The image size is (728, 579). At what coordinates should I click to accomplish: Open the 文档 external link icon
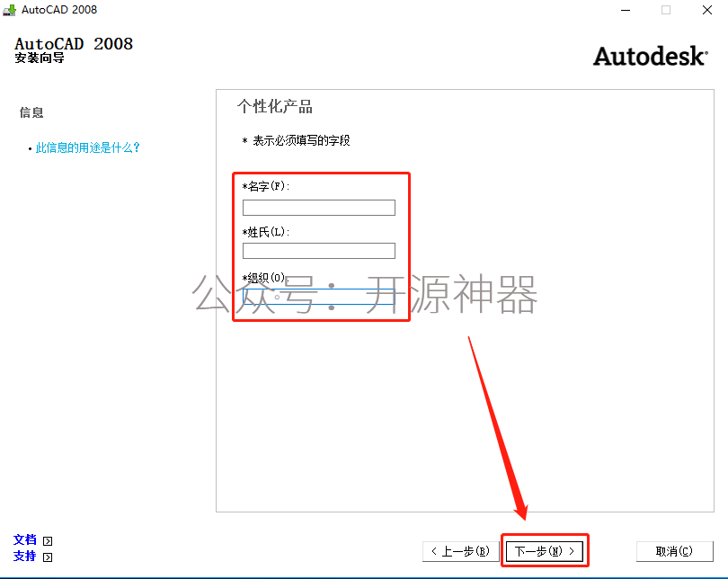coord(48,541)
